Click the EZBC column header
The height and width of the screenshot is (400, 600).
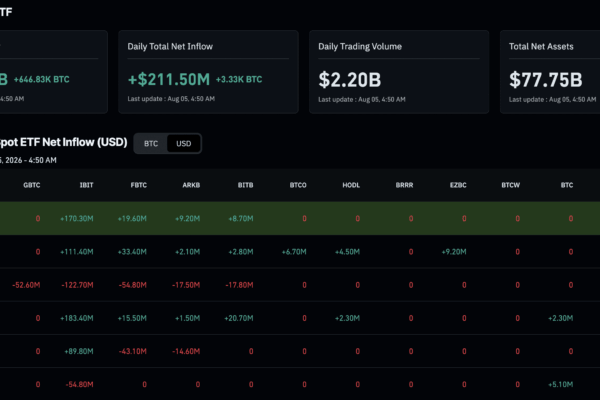coord(458,185)
